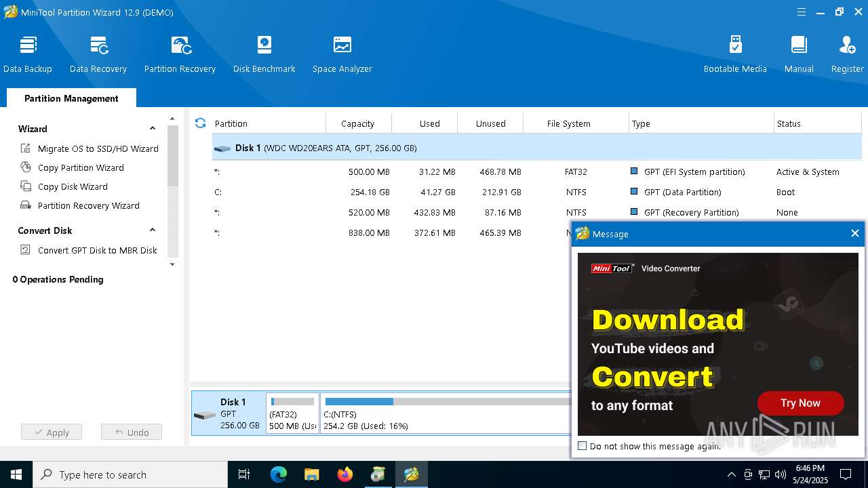Check Do not show this message again
Image resolution: width=868 pixels, height=488 pixels.
(582, 446)
